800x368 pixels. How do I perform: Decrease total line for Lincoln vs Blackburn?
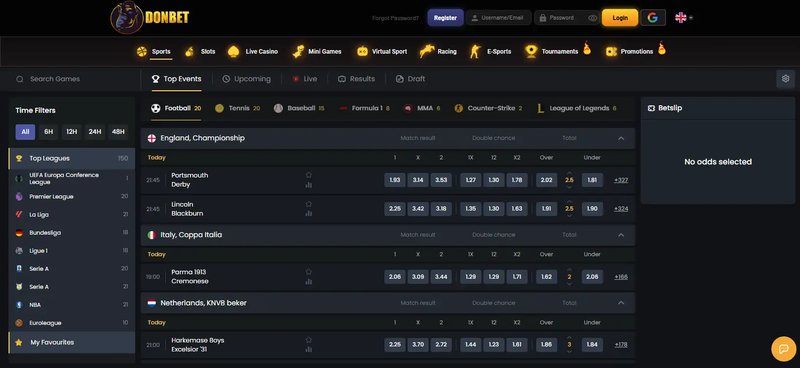click(x=569, y=216)
